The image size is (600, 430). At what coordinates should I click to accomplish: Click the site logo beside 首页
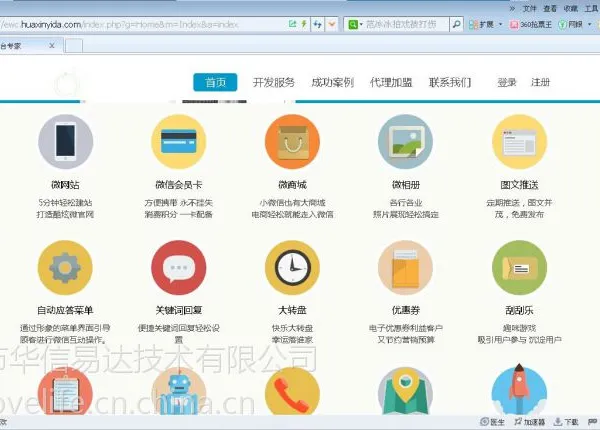(66, 83)
